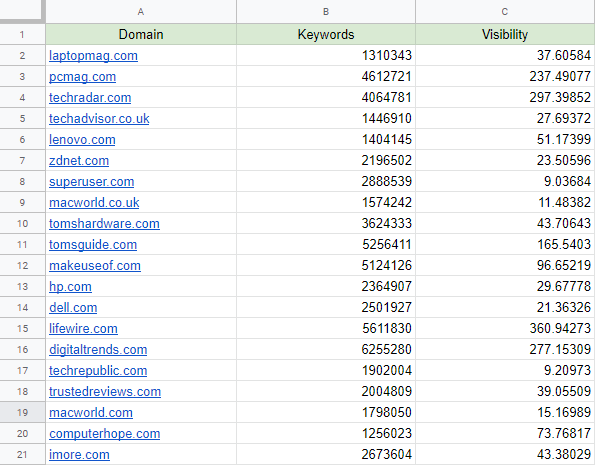
Task: Click the digitaltrends.com link
Action: (x=98, y=350)
